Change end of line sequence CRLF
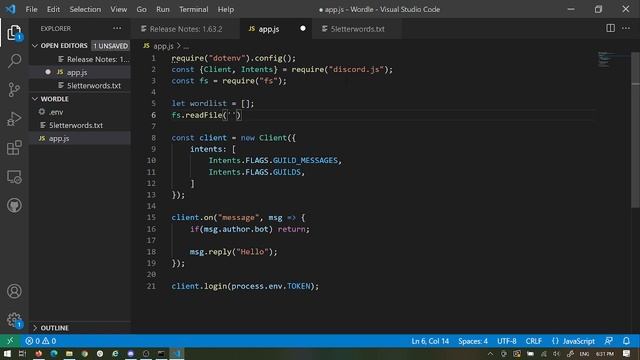Image resolution: width=640 pixels, height=360 pixels. click(x=533, y=341)
